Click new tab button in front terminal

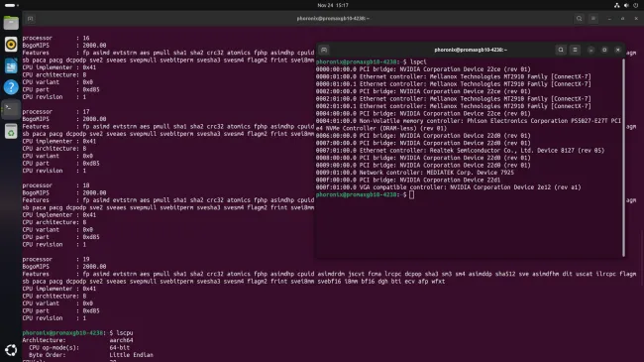coord(324,50)
